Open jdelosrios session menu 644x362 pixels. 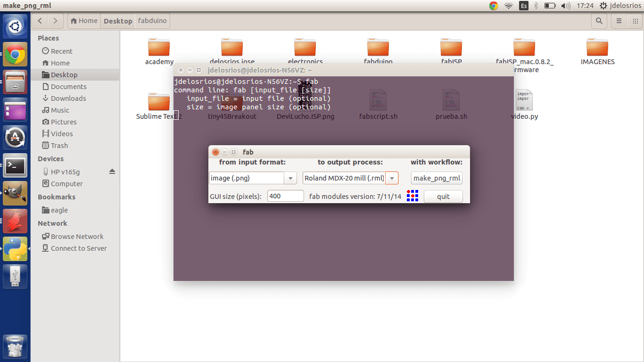click(620, 6)
